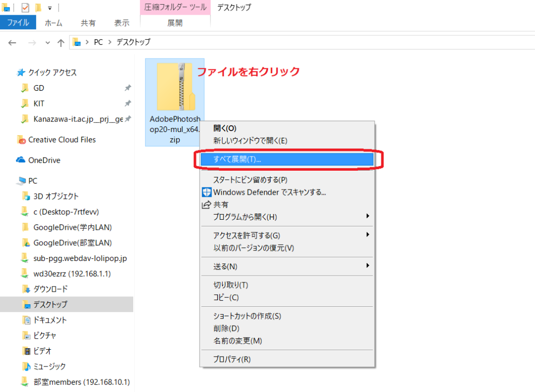Click PC in the address bar breadcrumb
The height and width of the screenshot is (392, 535).
(x=98, y=42)
